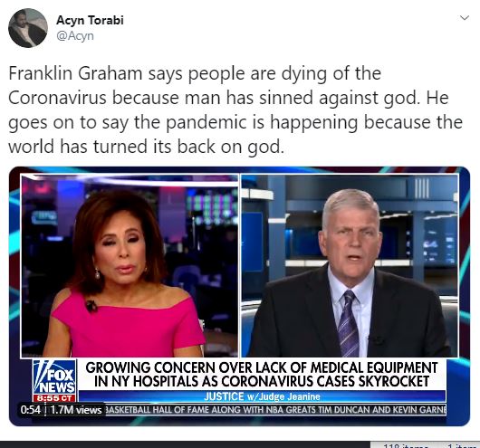Click the Fox News logo in video
Image resolution: width=480 pixels, height=448 pixels.
click(x=54, y=377)
